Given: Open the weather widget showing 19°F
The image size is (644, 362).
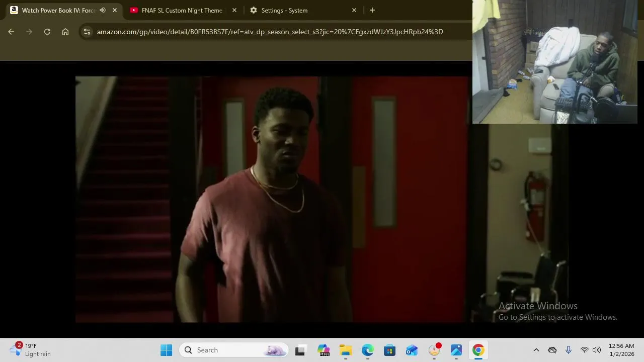Looking at the screenshot, I should click(x=31, y=350).
